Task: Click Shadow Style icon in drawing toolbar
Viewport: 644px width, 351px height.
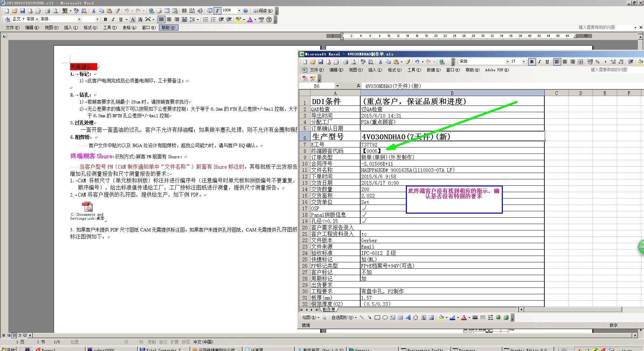Action: tap(498, 317)
